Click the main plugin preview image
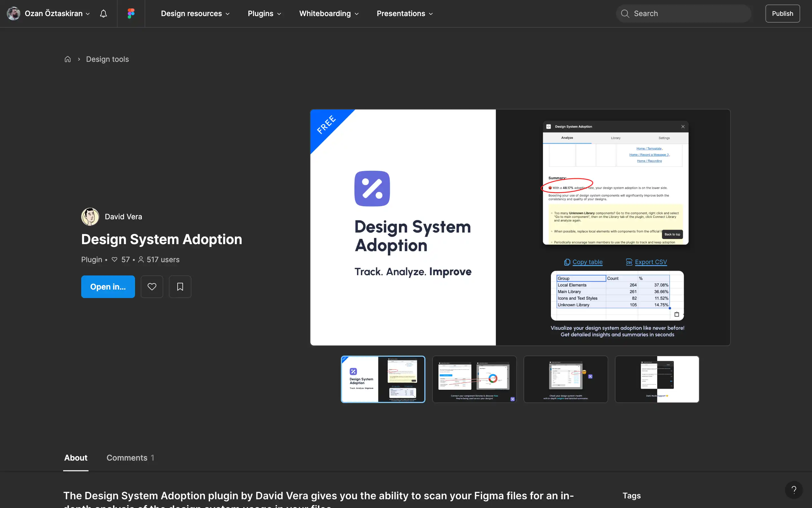Viewport: 812px width, 508px height. [x=520, y=227]
